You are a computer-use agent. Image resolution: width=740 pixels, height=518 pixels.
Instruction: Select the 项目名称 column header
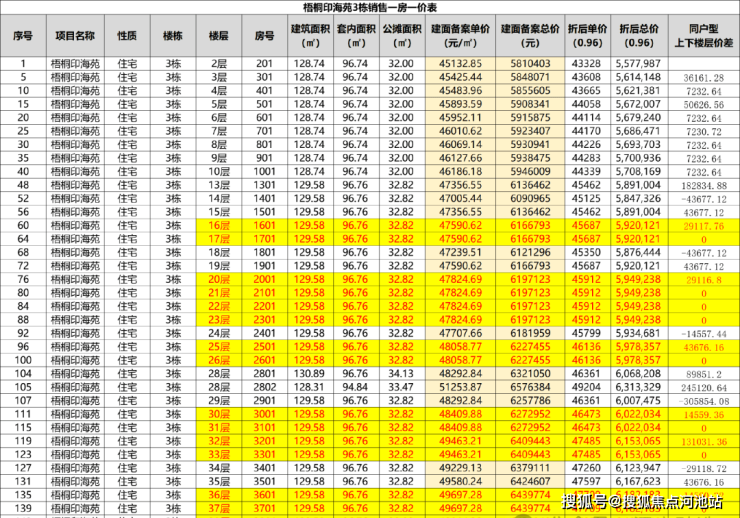point(77,36)
